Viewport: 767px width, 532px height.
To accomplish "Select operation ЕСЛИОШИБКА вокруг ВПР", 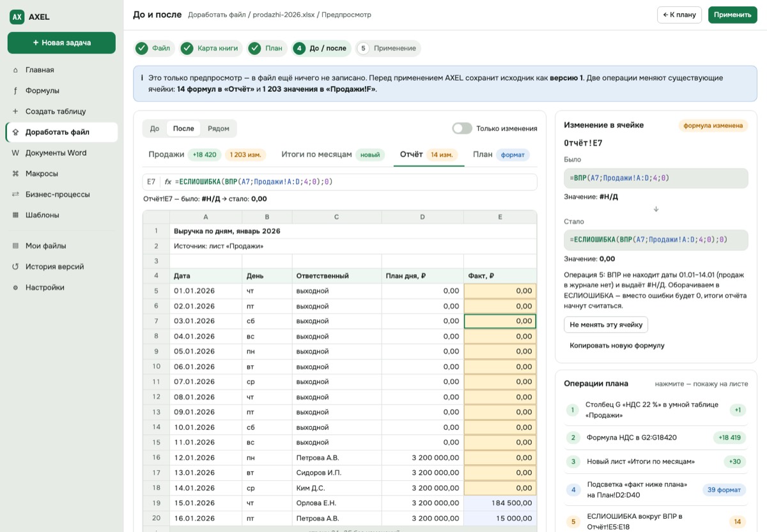I will (656, 521).
